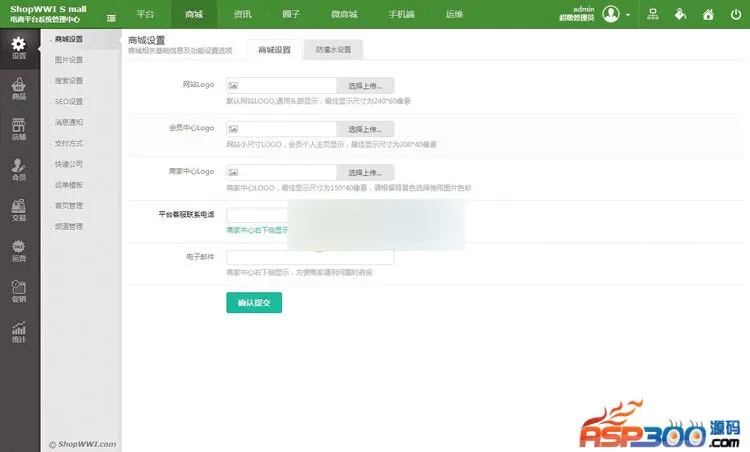The height and width of the screenshot is (452, 750).
Task: Click 选择上传 button for 网站Logo
Action: click(x=365, y=86)
